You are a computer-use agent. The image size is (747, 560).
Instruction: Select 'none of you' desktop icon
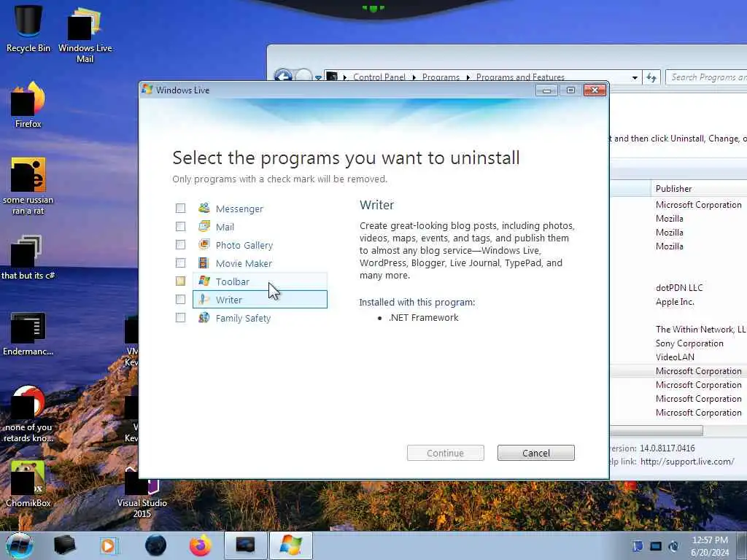pyautogui.click(x=28, y=413)
